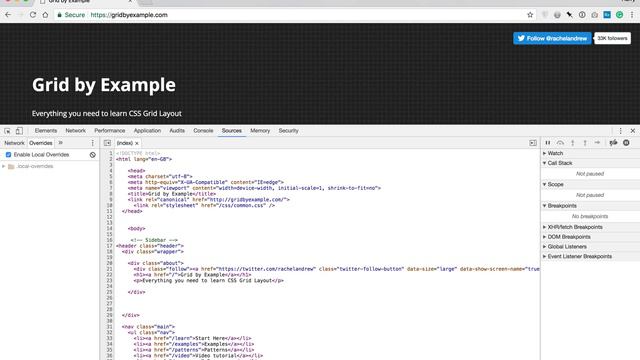
Task: Activate the inspect element picker icon
Action: click(x=7, y=131)
